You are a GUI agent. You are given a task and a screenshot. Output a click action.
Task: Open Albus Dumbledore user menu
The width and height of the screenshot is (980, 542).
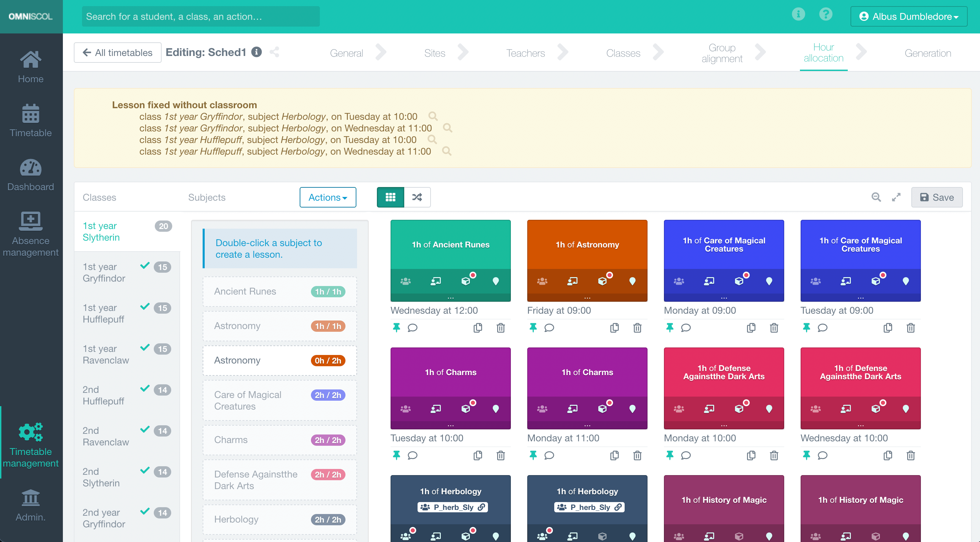coord(909,16)
